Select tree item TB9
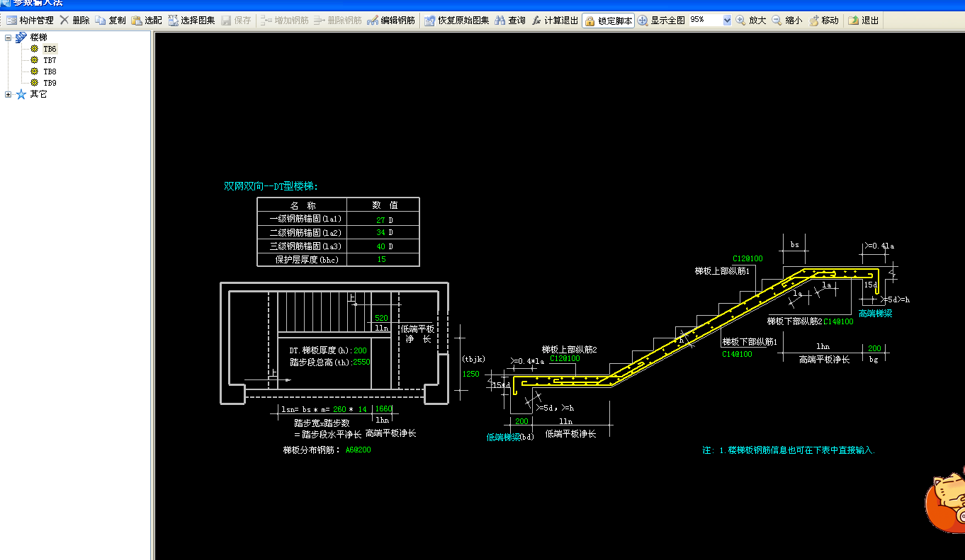965x560 pixels. 50,83
